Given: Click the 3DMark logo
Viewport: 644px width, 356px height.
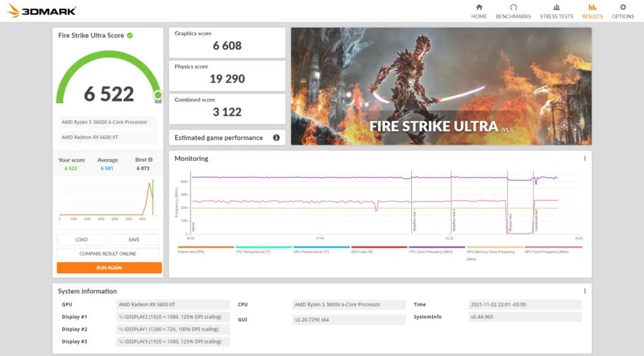Looking at the screenshot, I should coord(42,11).
